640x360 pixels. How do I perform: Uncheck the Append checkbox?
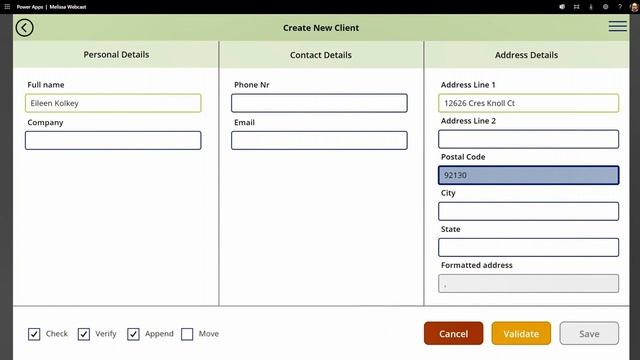coord(133,334)
